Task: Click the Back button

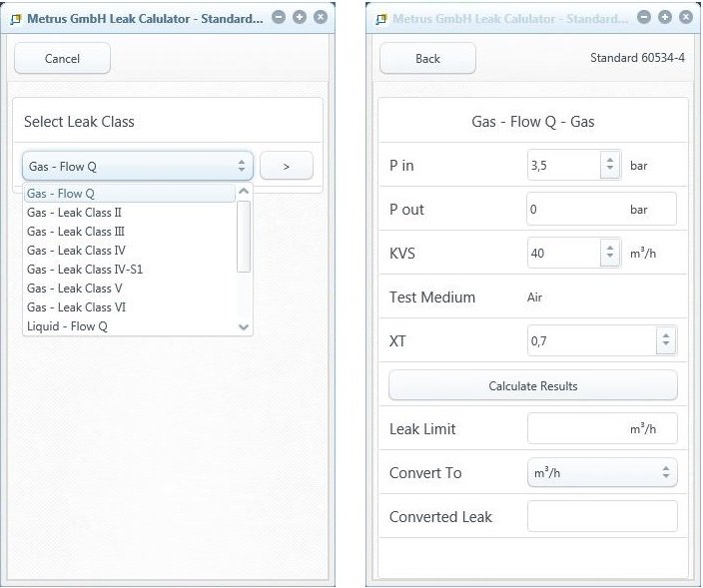Action: [427, 59]
